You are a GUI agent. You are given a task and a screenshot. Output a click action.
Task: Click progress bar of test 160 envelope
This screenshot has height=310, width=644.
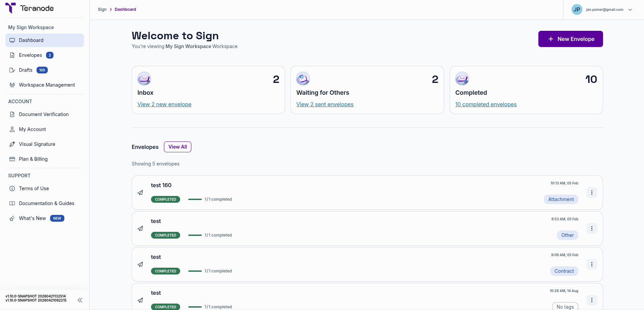point(195,199)
